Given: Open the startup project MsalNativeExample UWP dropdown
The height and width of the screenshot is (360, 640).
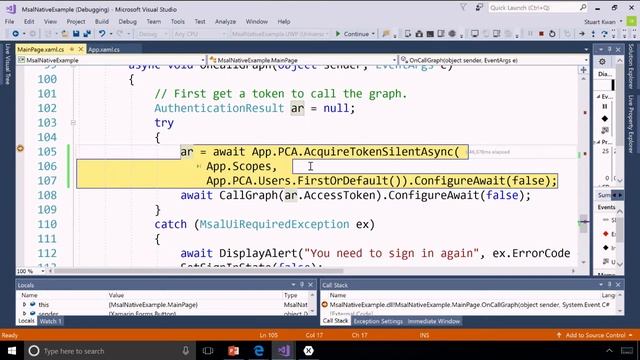Looking at the screenshot, I should (x=280, y=34).
